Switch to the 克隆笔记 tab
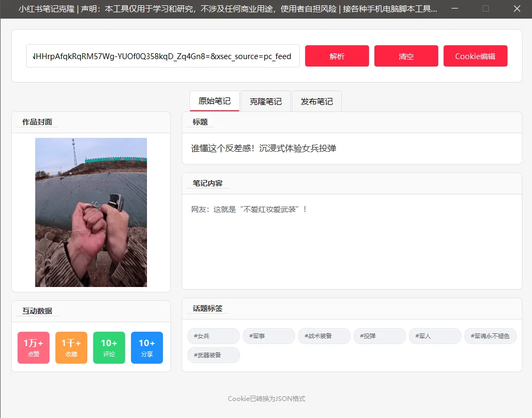Screen dimensions: 532x418 pos(265,101)
